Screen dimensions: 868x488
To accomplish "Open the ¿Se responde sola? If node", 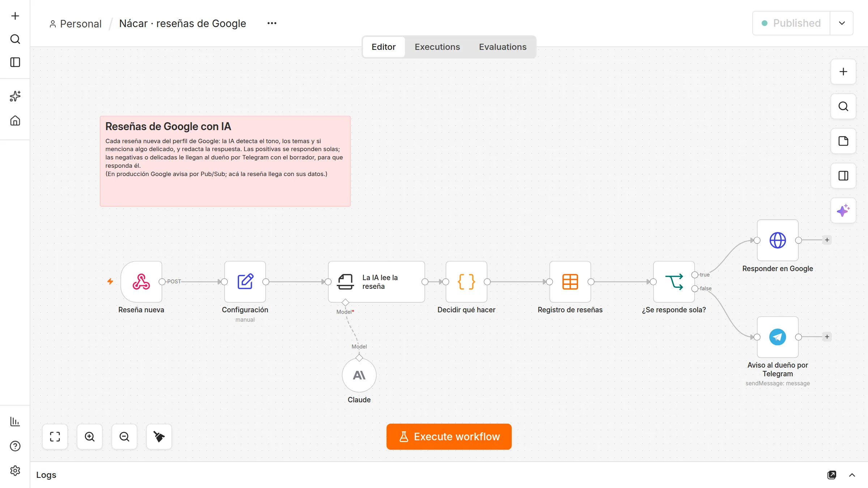I will (674, 282).
